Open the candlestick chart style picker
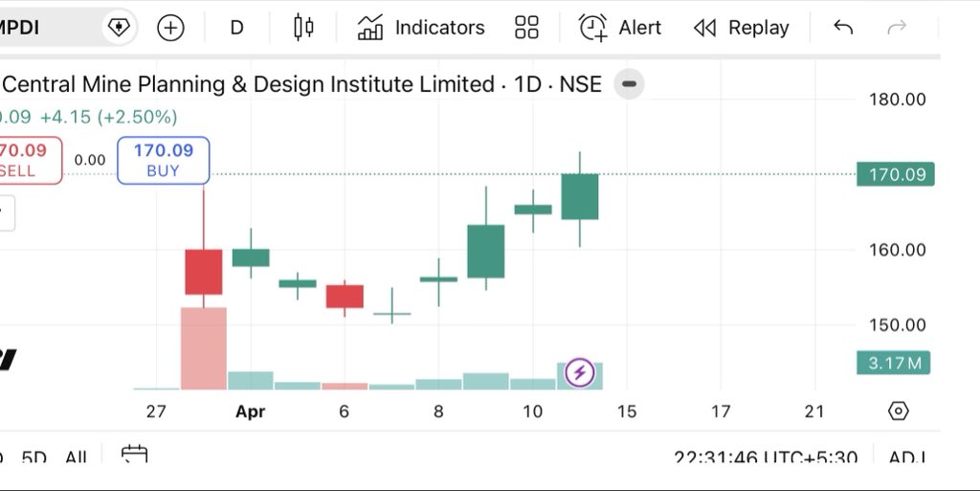Viewport: 980px width, 491px height. pyautogui.click(x=303, y=28)
